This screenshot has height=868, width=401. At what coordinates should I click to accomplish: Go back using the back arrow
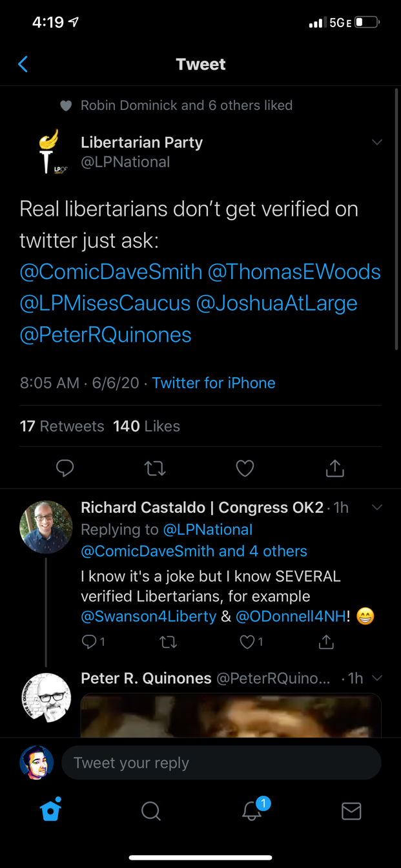(x=23, y=64)
